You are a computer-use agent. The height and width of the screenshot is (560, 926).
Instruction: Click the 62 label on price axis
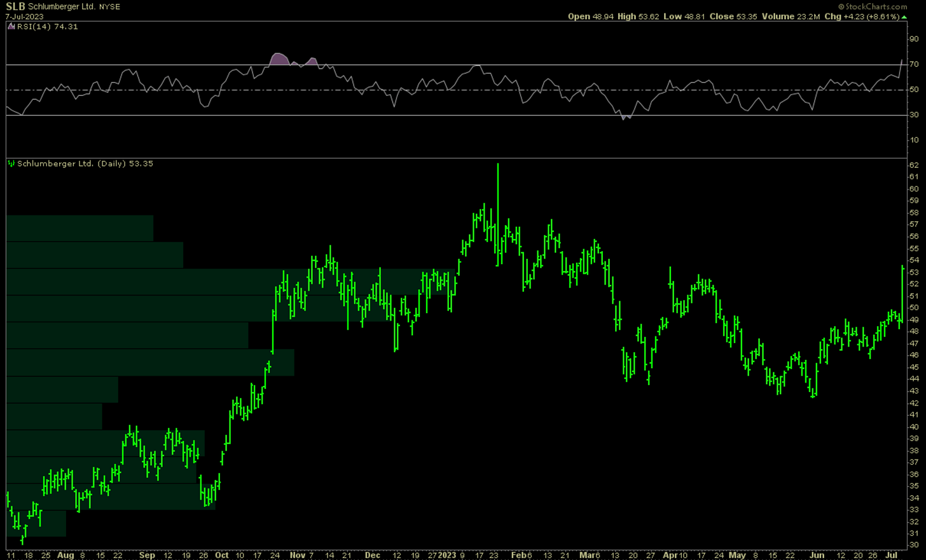tap(914, 165)
